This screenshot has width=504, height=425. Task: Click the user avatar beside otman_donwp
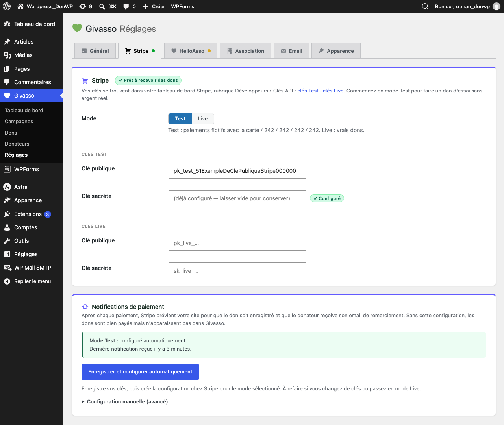[497, 6]
